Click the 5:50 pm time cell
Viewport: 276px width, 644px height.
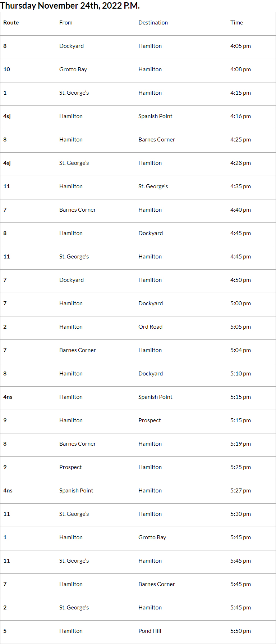point(240,631)
